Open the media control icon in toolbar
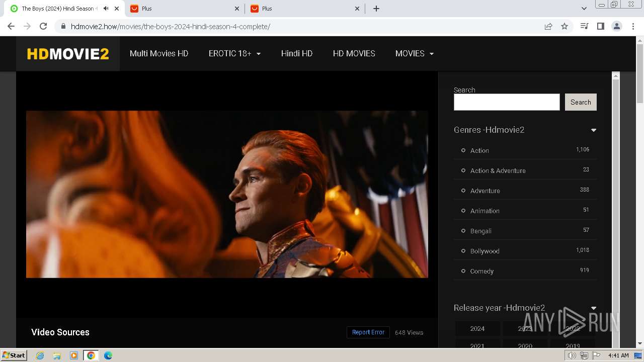 (584, 26)
